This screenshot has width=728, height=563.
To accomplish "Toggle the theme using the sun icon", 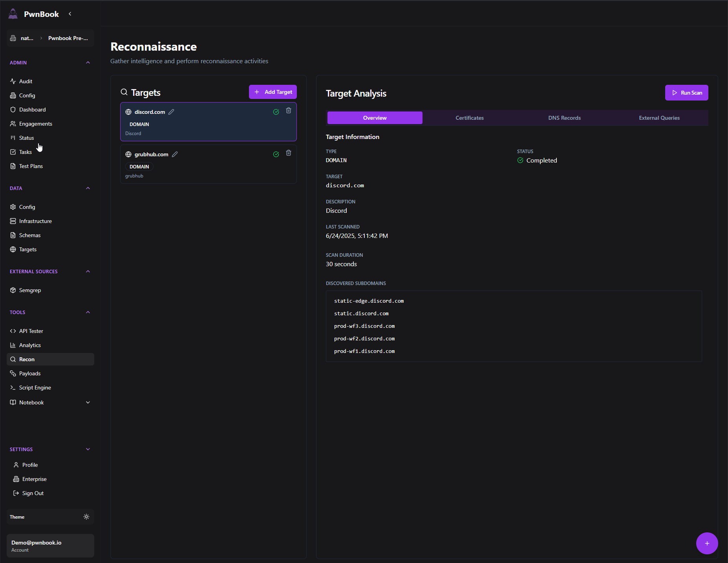I will (86, 517).
